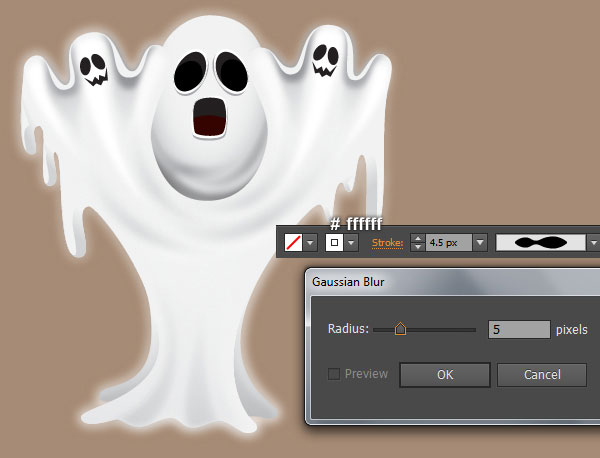The height and width of the screenshot is (458, 600).
Task: Click the fill swatch showing none
Action: 293,243
